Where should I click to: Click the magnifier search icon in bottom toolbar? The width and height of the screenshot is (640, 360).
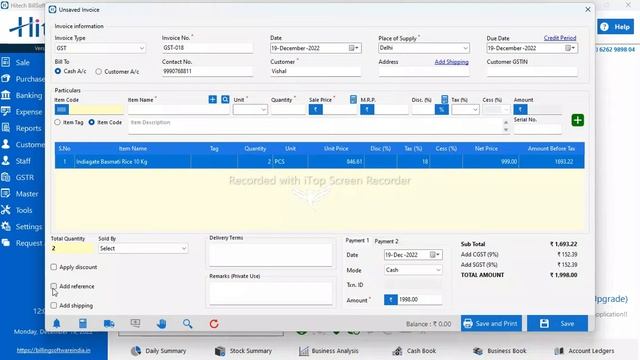click(x=188, y=324)
